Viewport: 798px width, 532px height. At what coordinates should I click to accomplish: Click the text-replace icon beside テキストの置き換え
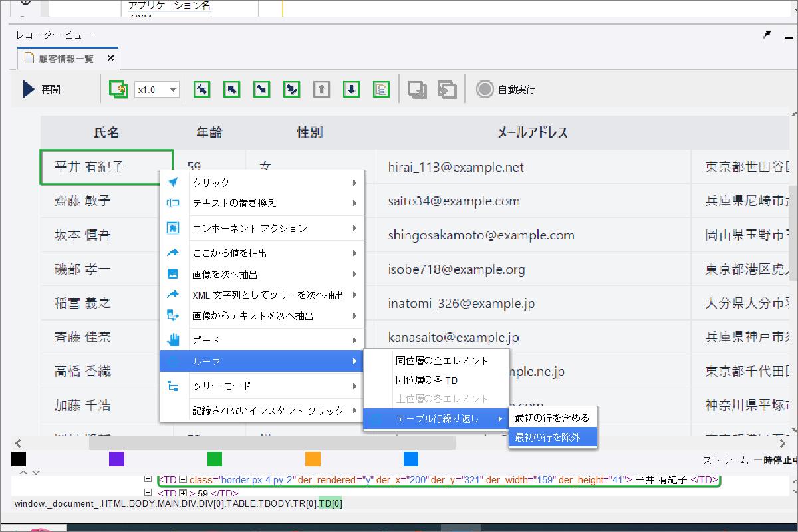point(173,203)
